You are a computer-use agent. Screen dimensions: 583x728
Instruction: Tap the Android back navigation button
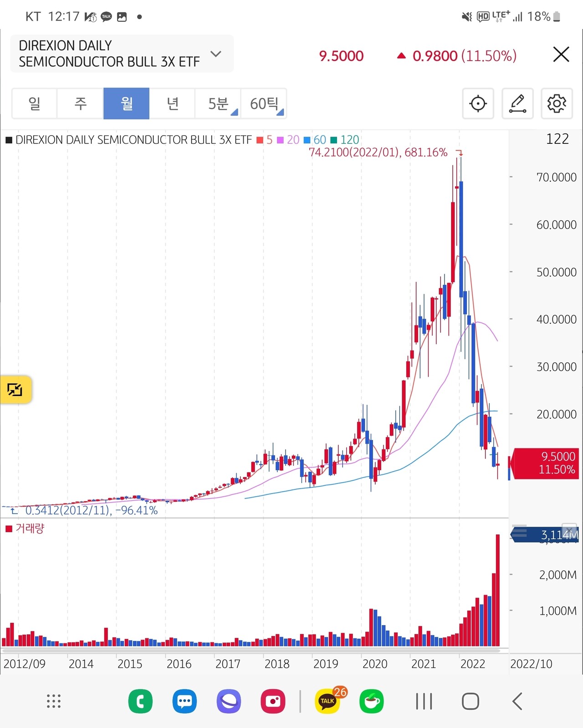pyautogui.click(x=517, y=701)
